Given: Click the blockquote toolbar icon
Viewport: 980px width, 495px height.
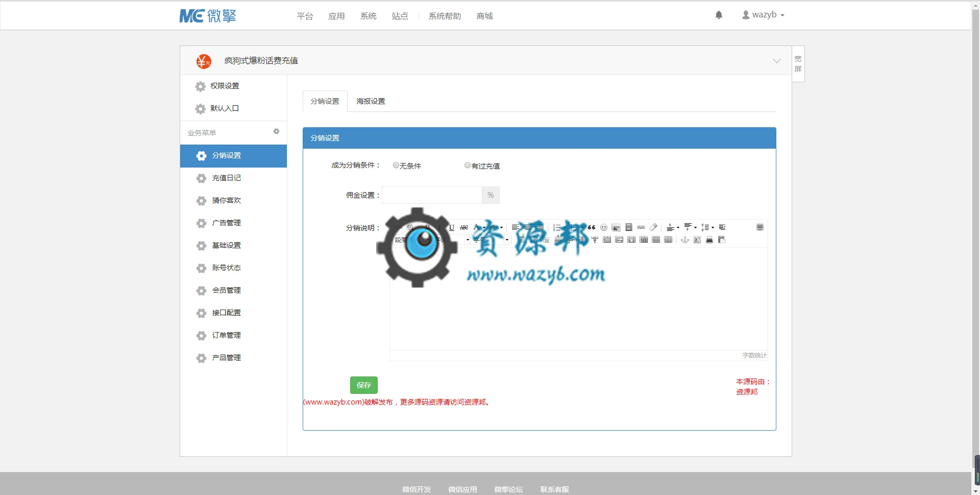Looking at the screenshot, I should 592,227.
